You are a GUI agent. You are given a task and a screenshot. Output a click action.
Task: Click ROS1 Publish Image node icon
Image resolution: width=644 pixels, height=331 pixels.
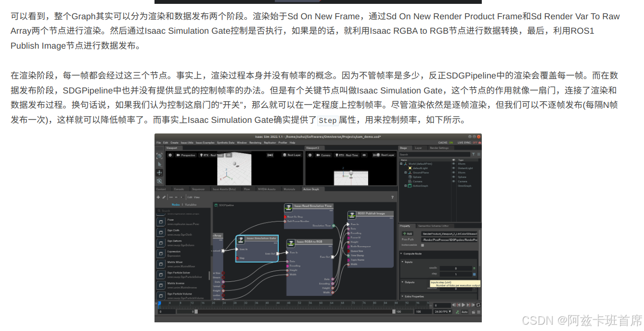pos(352,215)
